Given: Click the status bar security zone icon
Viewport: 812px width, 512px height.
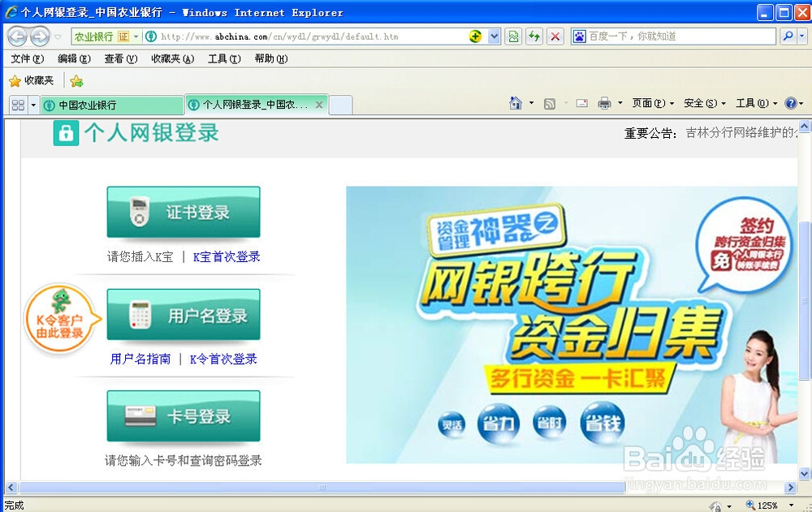Looking at the screenshot, I should tap(715, 506).
